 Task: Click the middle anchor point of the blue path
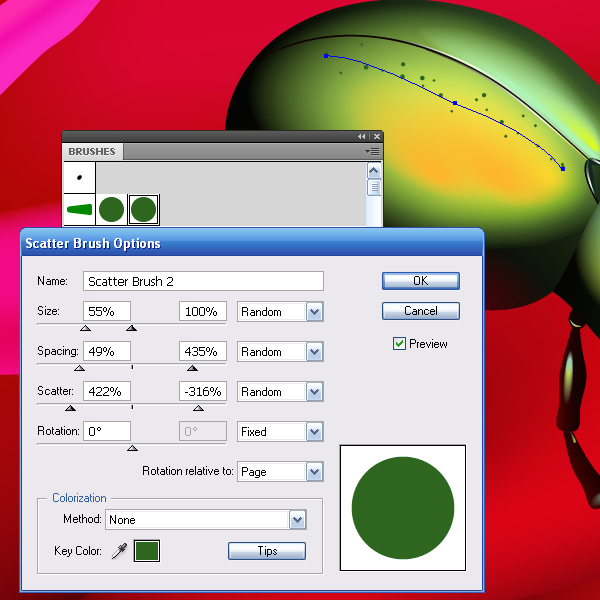[455, 103]
